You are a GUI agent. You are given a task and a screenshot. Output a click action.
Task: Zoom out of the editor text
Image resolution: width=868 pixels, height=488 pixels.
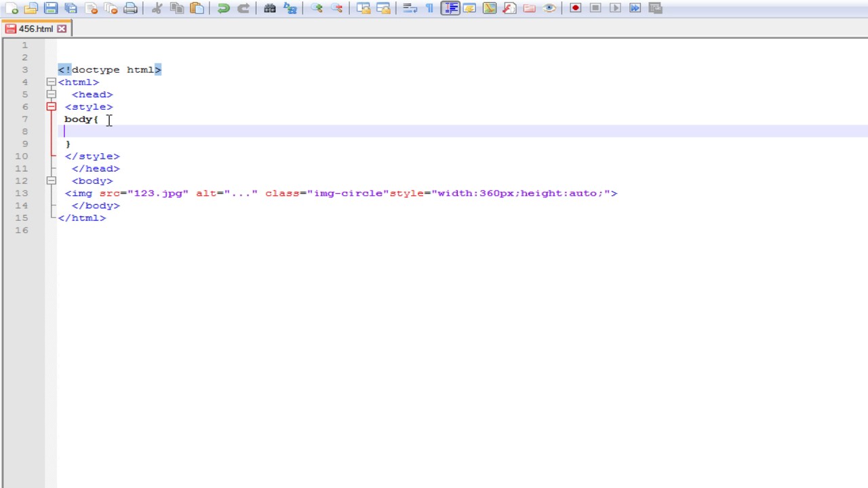[336, 8]
